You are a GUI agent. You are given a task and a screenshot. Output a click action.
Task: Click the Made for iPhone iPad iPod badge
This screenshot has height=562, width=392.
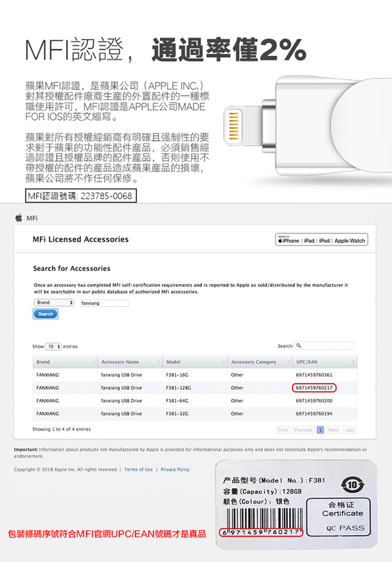pyautogui.click(x=321, y=240)
